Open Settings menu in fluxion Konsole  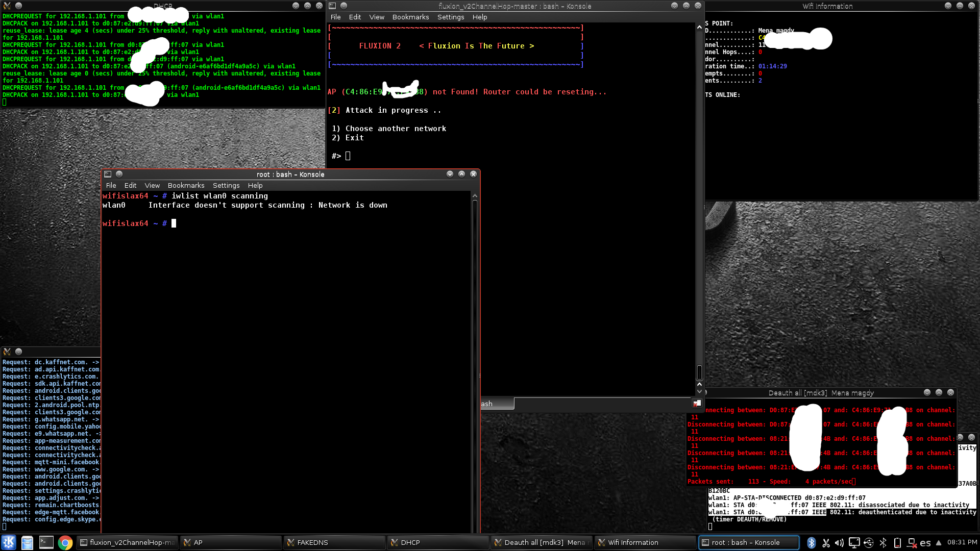451,17
